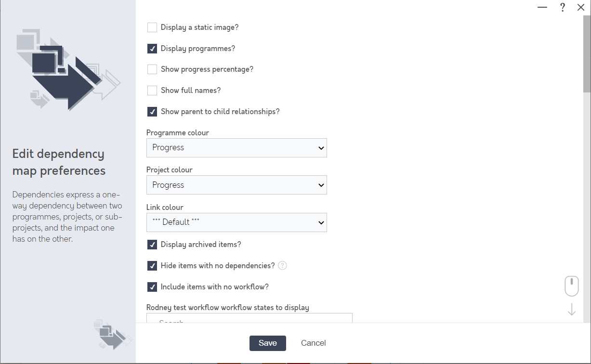Minimize the preferences dialog window
The height and width of the screenshot is (364, 591).
click(542, 7)
